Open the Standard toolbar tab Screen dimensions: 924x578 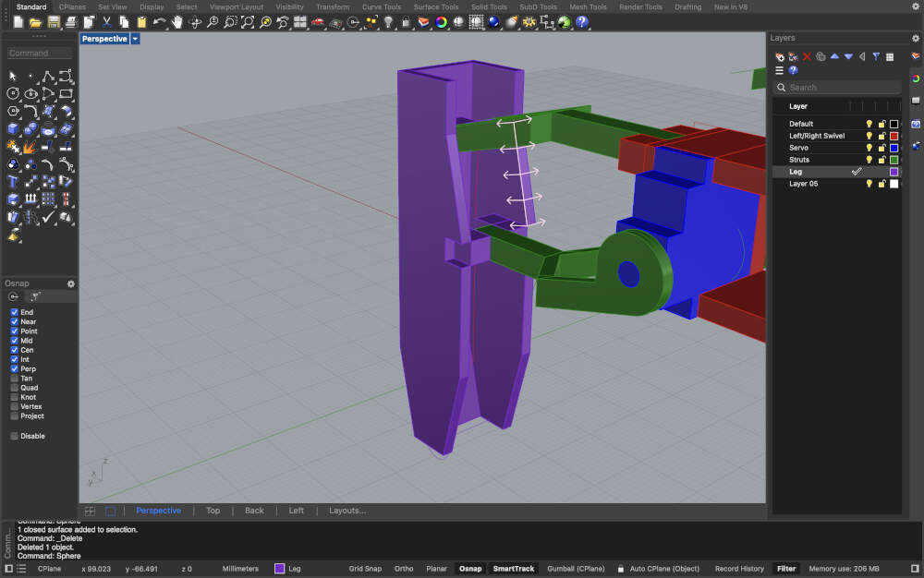(x=31, y=7)
